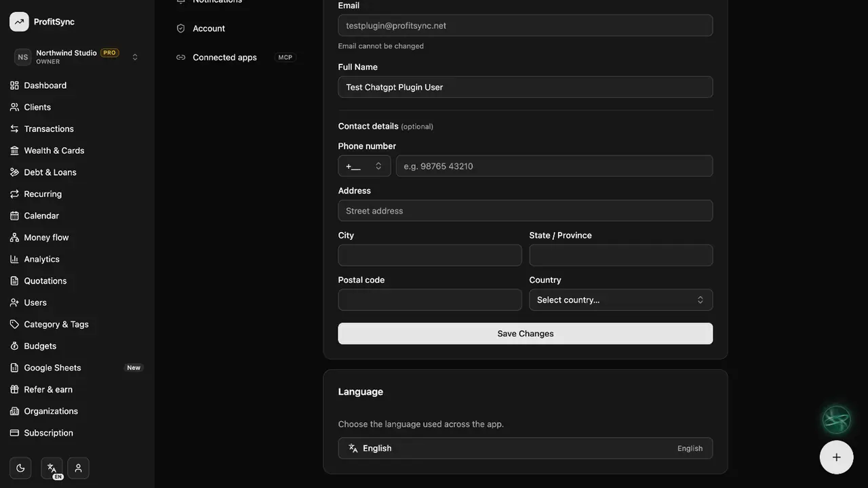868x488 pixels.
Task: Open the green AI assistant orb
Action: (836, 420)
